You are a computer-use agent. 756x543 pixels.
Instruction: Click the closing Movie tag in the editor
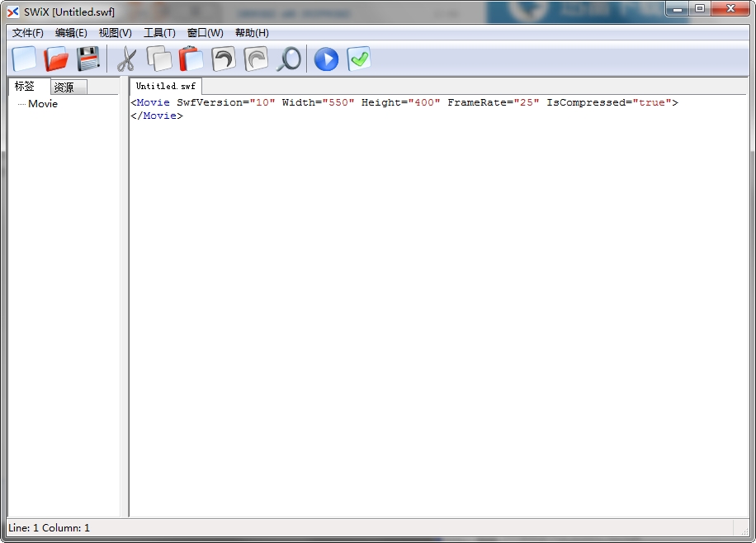point(159,116)
